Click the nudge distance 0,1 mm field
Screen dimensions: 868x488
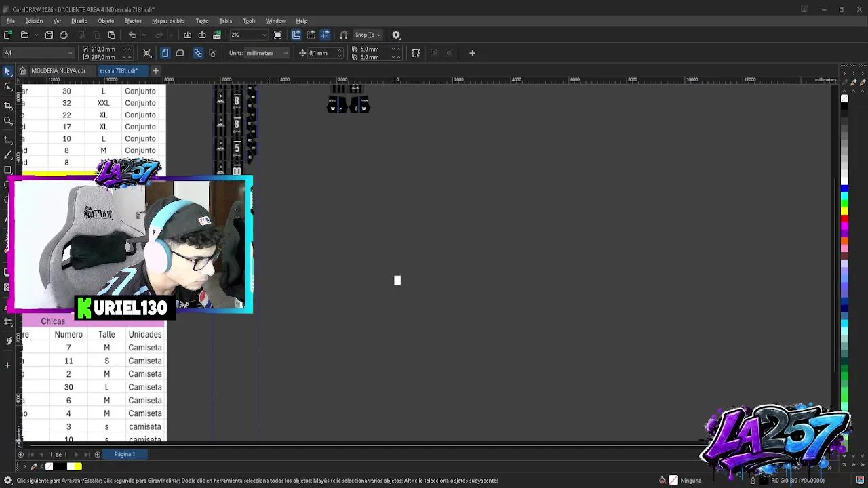click(x=321, y=53)
